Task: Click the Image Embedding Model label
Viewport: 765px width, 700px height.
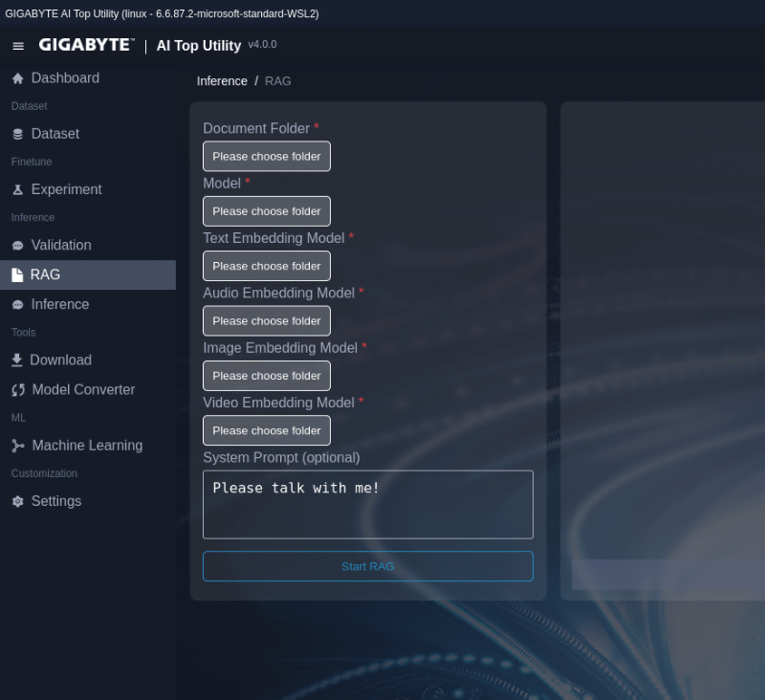Action: 280,348
